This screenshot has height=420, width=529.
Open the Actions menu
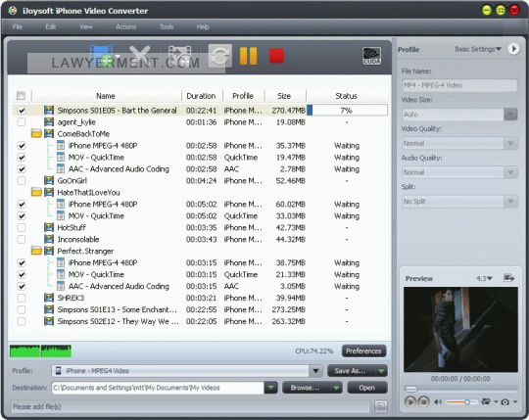click(x=125, y=27)
